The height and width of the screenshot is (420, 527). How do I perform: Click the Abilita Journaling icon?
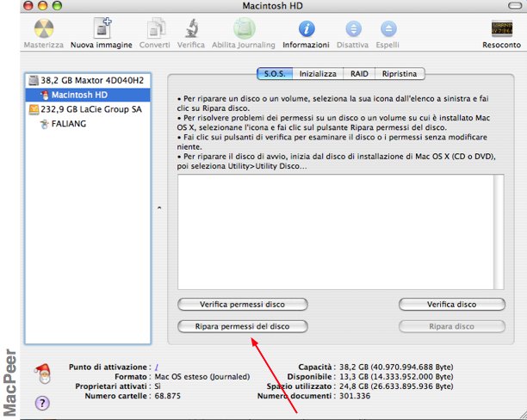[245, 28]
